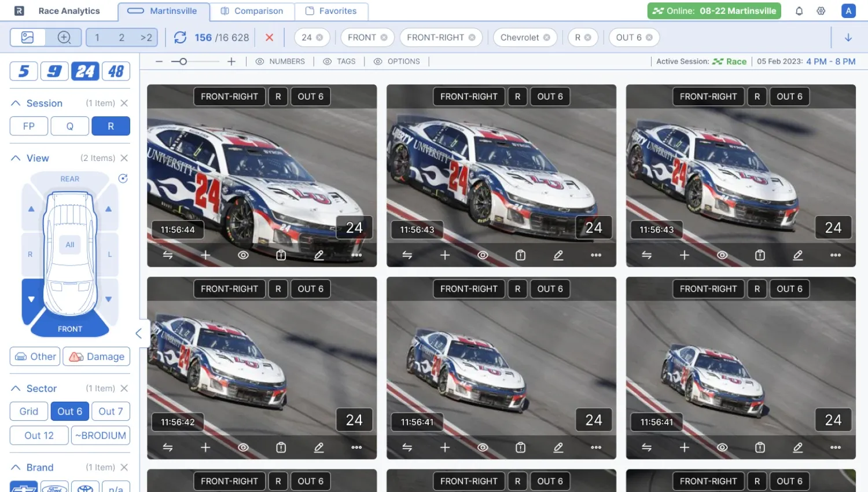Reset the car view selector
This screenshot has width=868, height=492.
click(123, 179)
